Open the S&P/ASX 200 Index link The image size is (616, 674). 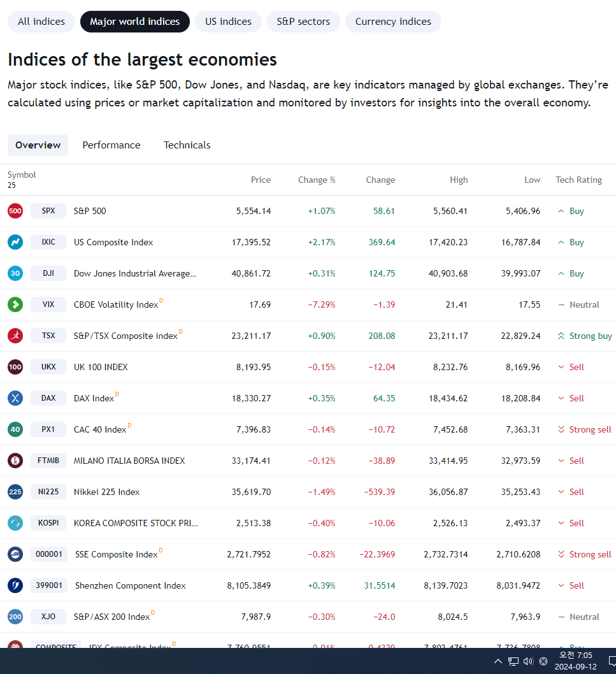click(x=111, y=617)
